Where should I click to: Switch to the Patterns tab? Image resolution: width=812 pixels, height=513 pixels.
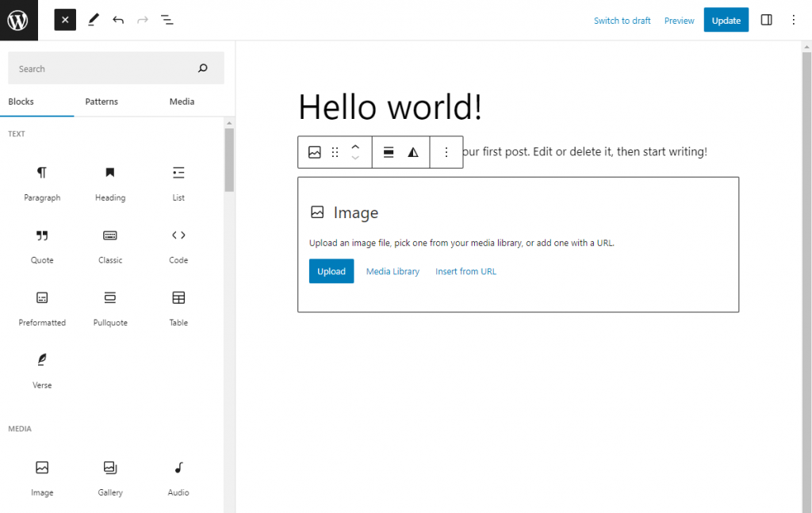(x=101, y=101)
